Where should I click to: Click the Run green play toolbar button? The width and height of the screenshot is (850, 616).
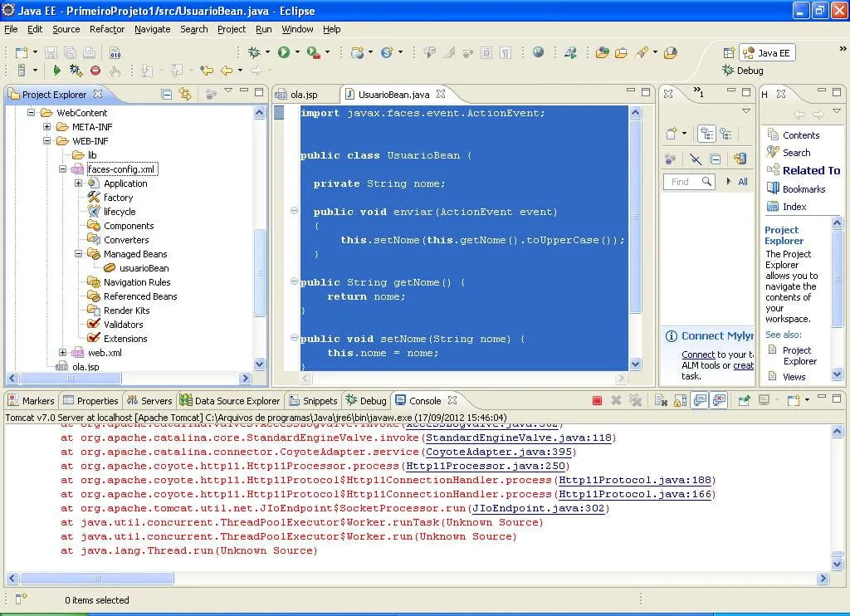tap(284, 52)
